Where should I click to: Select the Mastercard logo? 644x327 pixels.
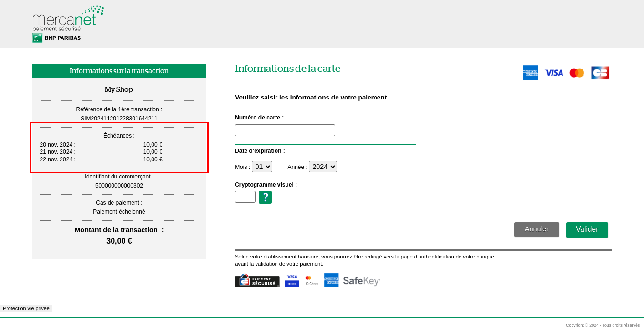[x=576, y=72]
